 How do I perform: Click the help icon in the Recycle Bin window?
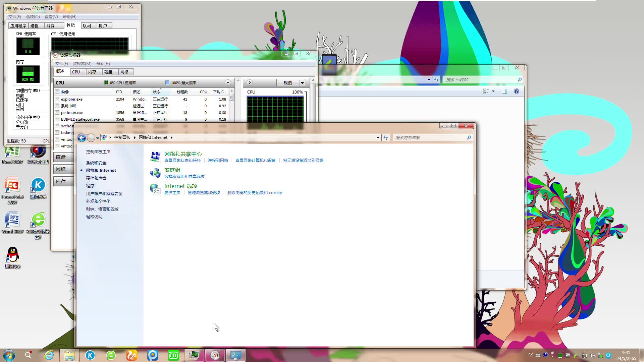pyautogui.click(x=517, y=91)
